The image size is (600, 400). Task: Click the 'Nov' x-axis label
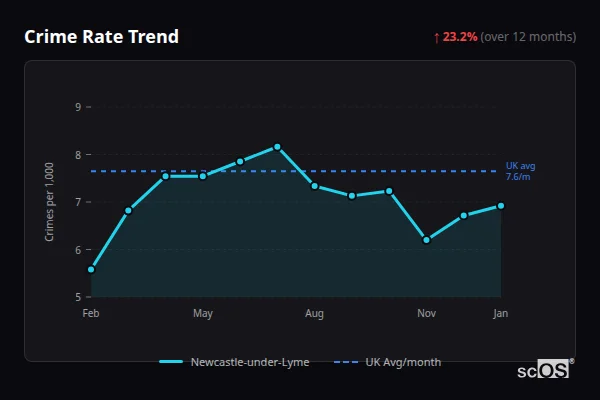(426, 313)
